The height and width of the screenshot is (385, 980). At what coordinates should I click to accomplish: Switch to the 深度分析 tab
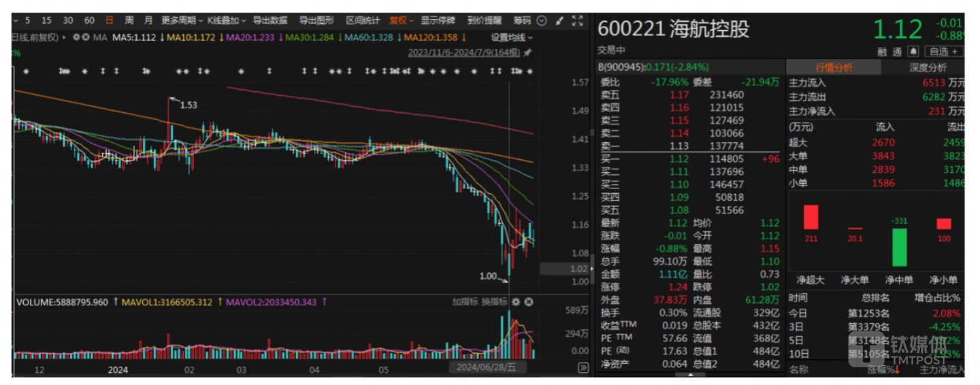pos(928,67)
